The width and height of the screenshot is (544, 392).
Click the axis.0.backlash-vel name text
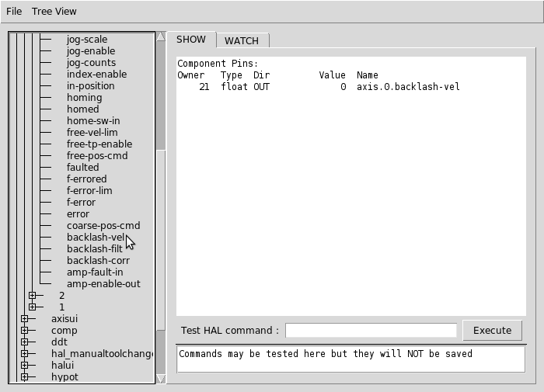pyautogui.click(x=408, y=87)
